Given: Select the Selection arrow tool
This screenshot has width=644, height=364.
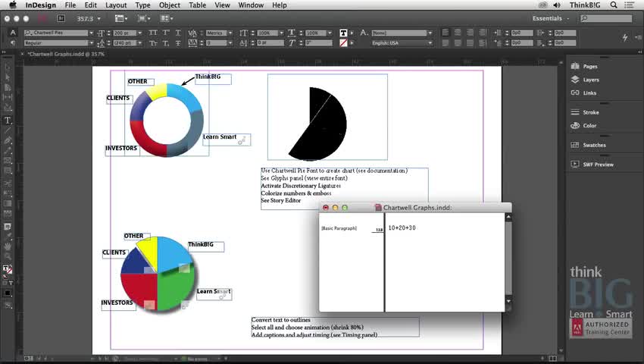Looking at the screenshot, I should point(8,67).
